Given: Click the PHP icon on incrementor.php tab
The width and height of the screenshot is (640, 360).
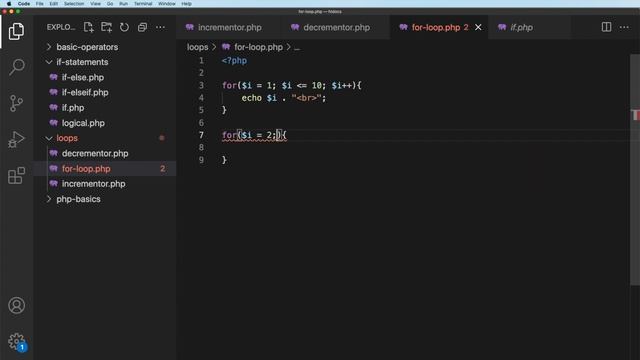Looking at the screenshot, I should (189, 27).
